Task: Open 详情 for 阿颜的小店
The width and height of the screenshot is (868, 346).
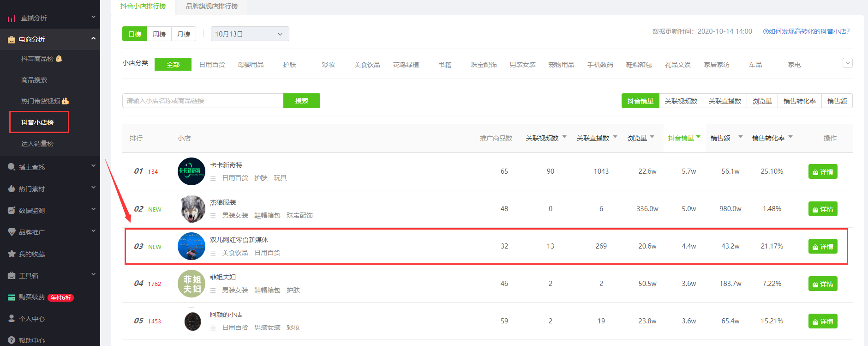Action: [x=823, y=321]
